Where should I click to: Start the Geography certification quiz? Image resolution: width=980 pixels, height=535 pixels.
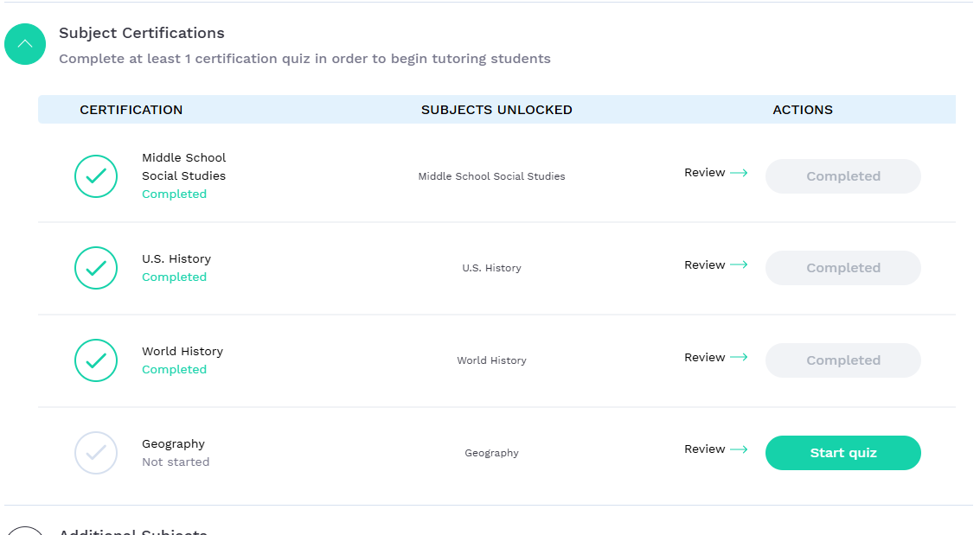click(842, 453)
